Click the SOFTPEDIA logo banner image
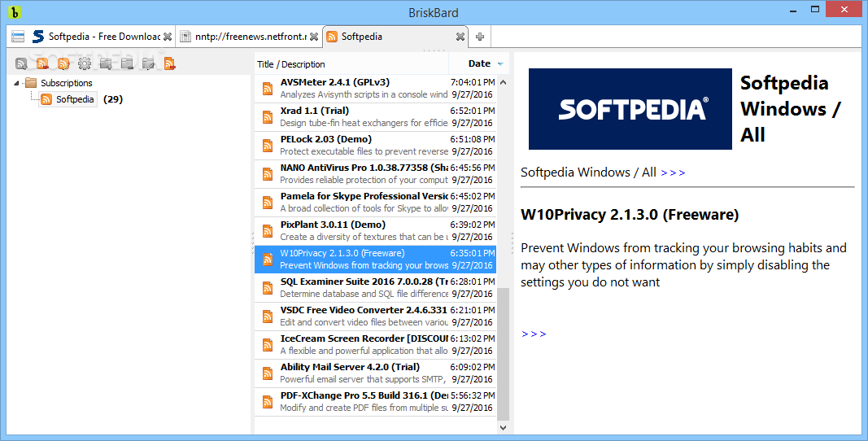 630,109
